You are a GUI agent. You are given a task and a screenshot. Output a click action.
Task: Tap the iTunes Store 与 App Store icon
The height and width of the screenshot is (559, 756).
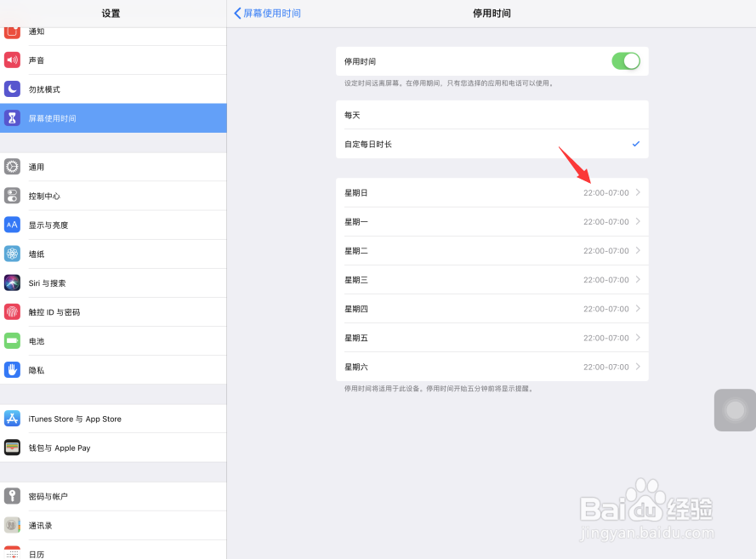pos(12,418)
